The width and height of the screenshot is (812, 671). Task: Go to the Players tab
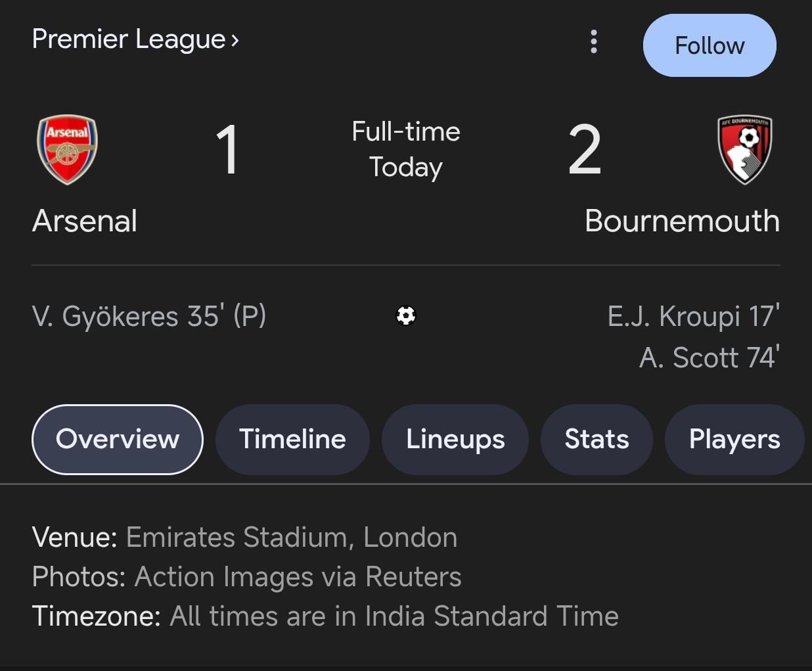click(x=734, y=439)
